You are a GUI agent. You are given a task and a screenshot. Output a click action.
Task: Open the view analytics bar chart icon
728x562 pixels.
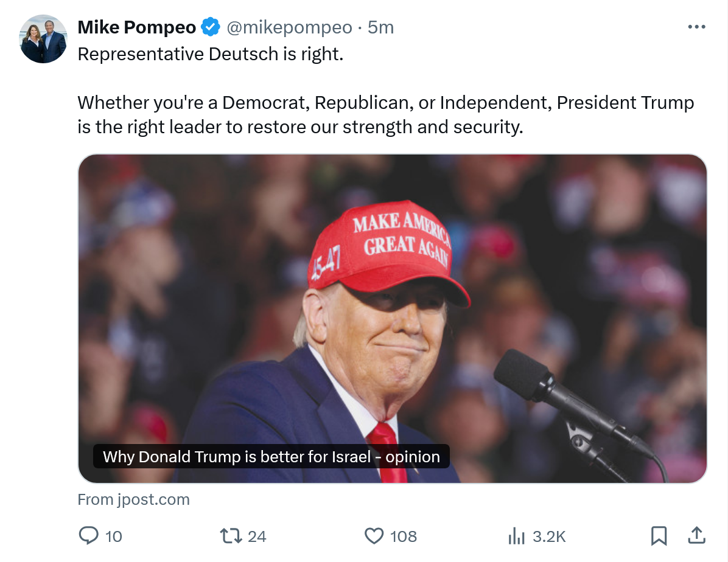tap(516, 535)
